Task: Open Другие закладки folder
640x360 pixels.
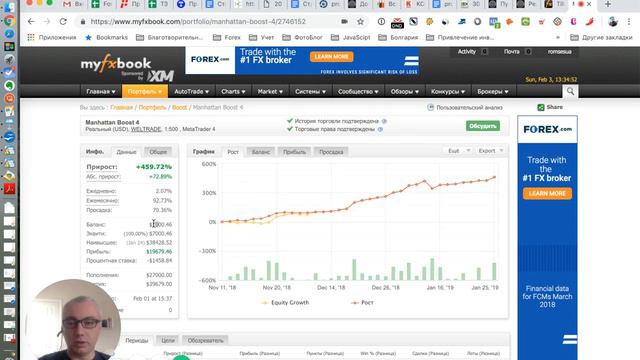Action: pos(601,38)
